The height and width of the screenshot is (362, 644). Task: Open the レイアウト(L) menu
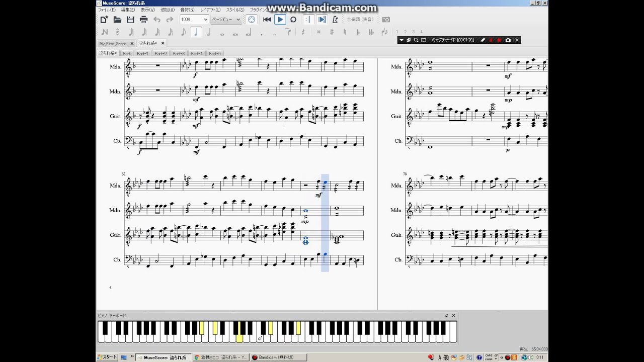pyautogui.click(x=210, y=10)
